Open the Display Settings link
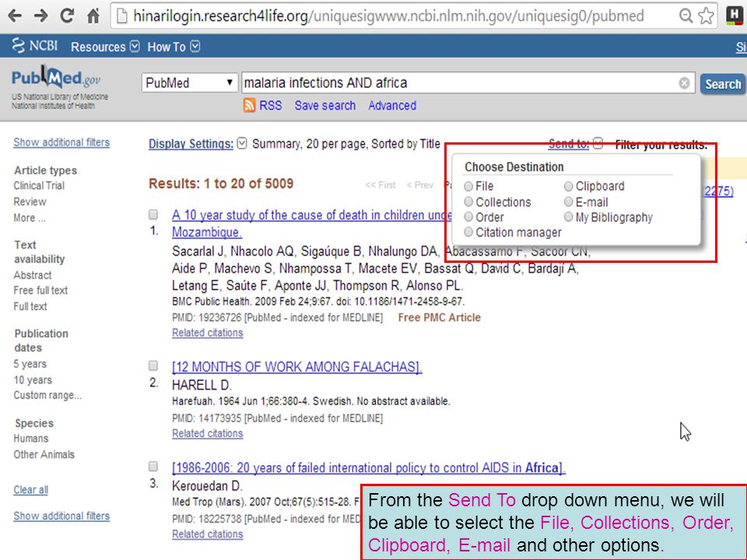Viewport: 747px width, 560px height. pyautogui.click(x=191, y=144)
